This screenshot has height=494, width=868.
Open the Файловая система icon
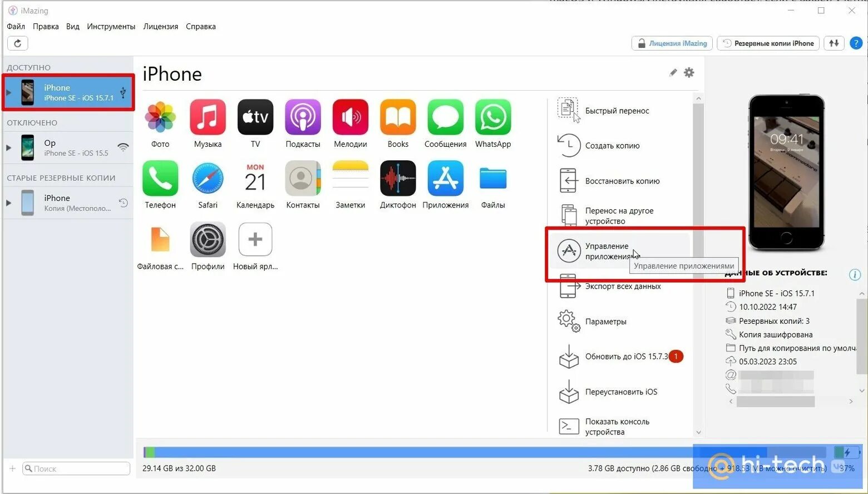[160, 240]
